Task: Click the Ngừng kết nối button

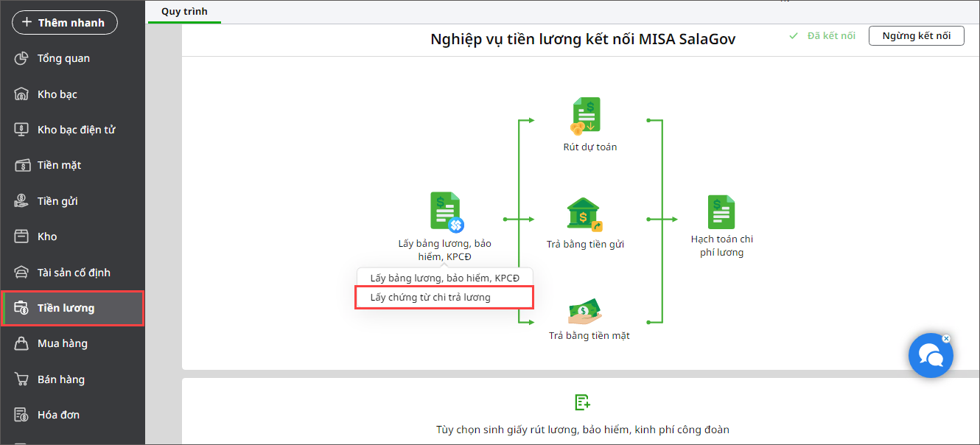Action: click(917, 35)
